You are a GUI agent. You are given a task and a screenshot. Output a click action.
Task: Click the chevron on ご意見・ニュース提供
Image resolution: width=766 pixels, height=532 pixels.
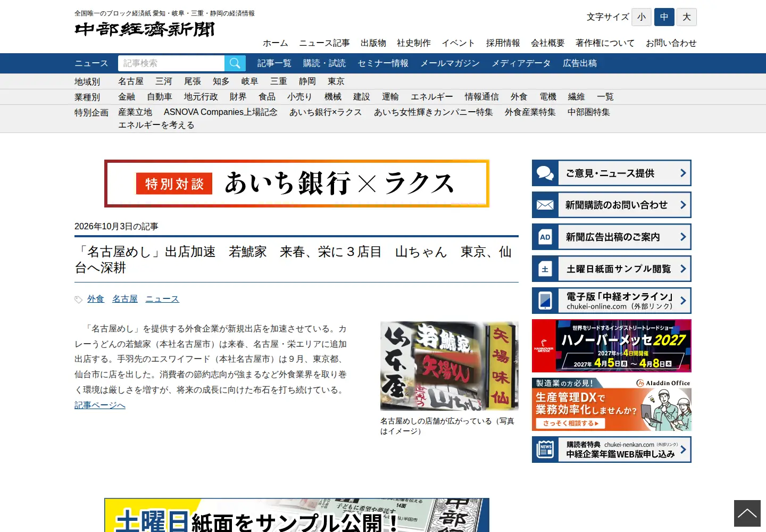point(683,173)
